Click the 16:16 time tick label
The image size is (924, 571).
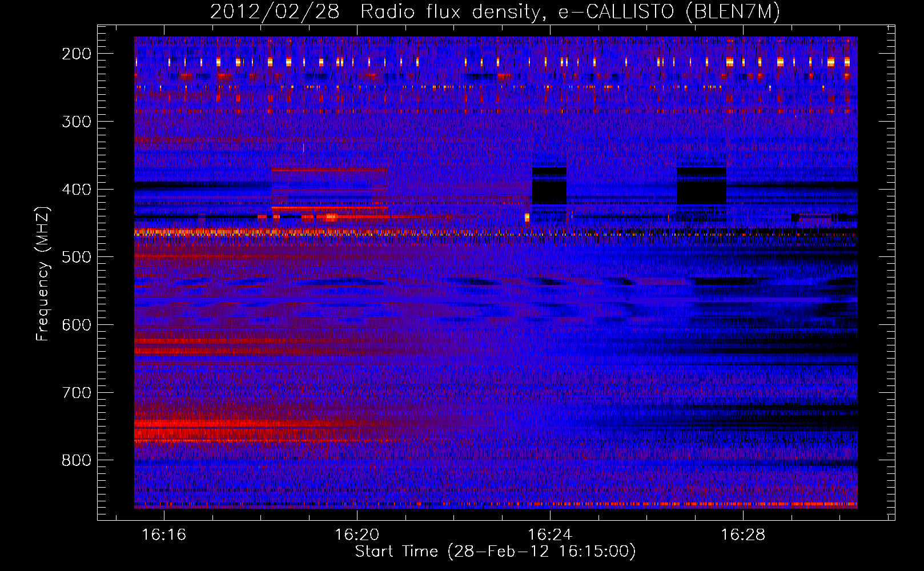click(x=164, y=535)
